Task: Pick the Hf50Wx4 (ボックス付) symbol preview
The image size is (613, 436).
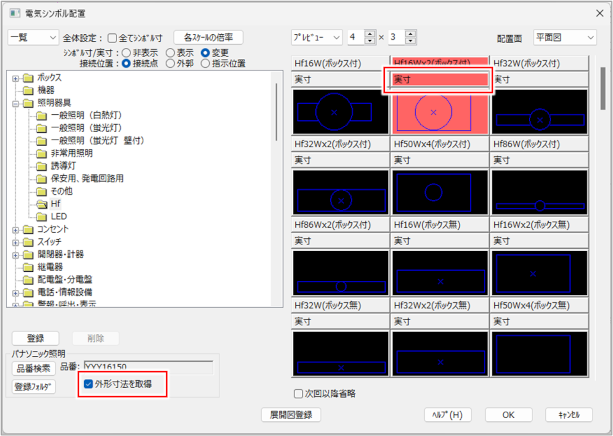Action: coord(439,195)
